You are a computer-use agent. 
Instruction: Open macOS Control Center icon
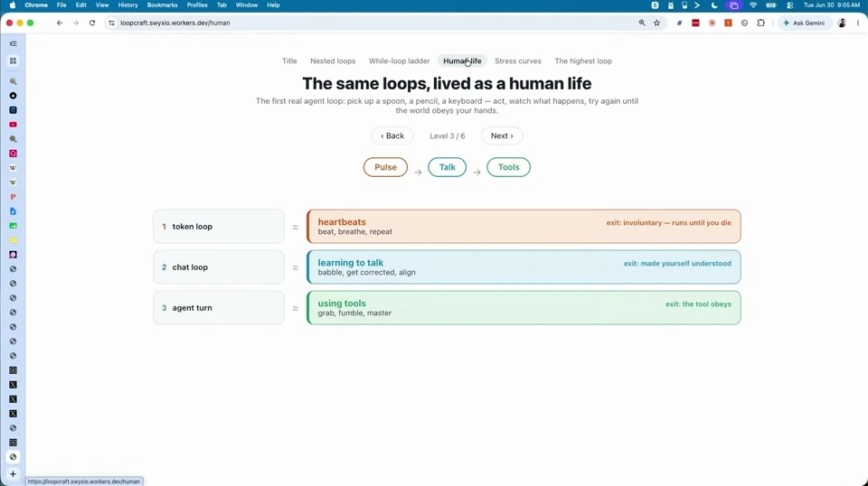790,5
